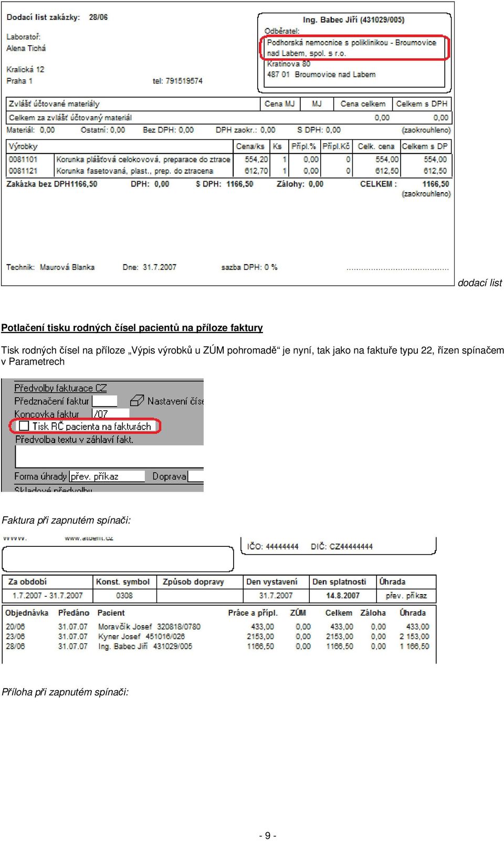
Task: Click the Pacient column header
Action: [111, 613]
